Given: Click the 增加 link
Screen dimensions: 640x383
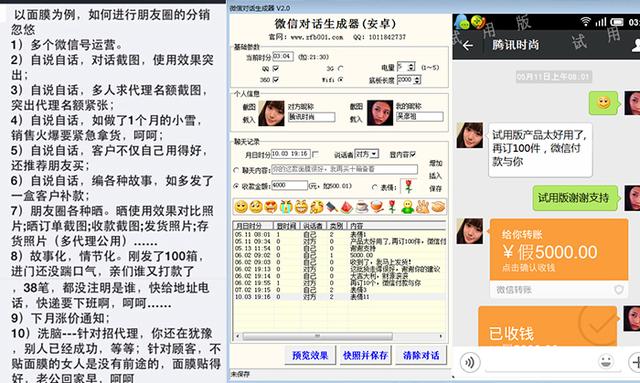Looking at the screenshot, I should coord(436,163).
